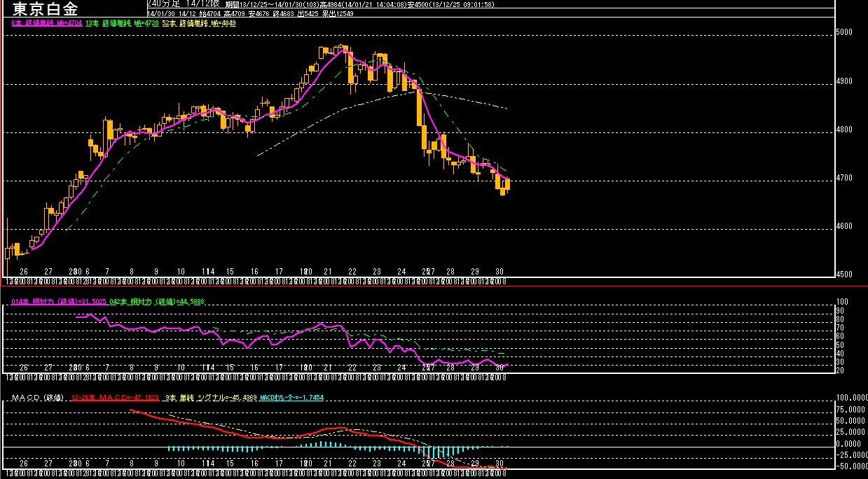Click date 28 on MACD pane axis

pyautogui.click(x=450, y=464)
